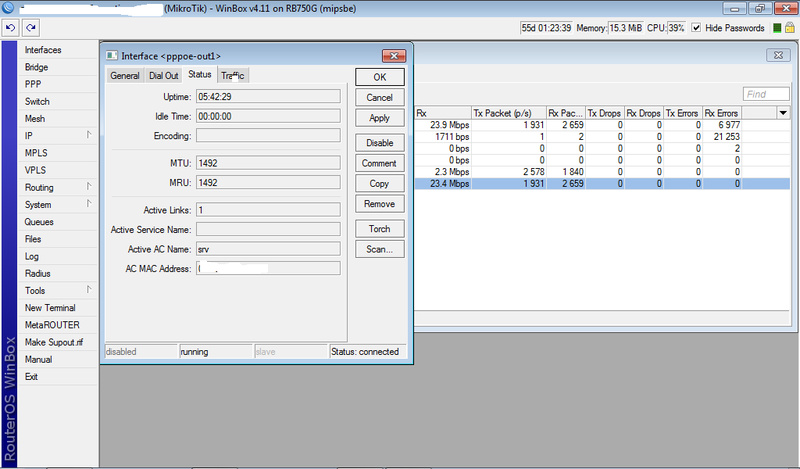Viewport: 800px width, 469px height.
Task: Open Bridge in the sidebar menu
Action: [x=57, y=67]
